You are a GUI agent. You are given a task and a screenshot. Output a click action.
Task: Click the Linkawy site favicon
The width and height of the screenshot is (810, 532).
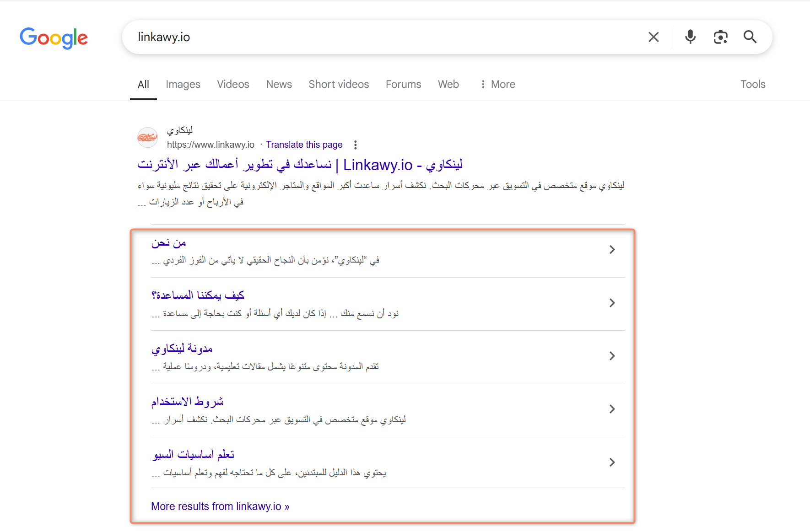[147, 137]
